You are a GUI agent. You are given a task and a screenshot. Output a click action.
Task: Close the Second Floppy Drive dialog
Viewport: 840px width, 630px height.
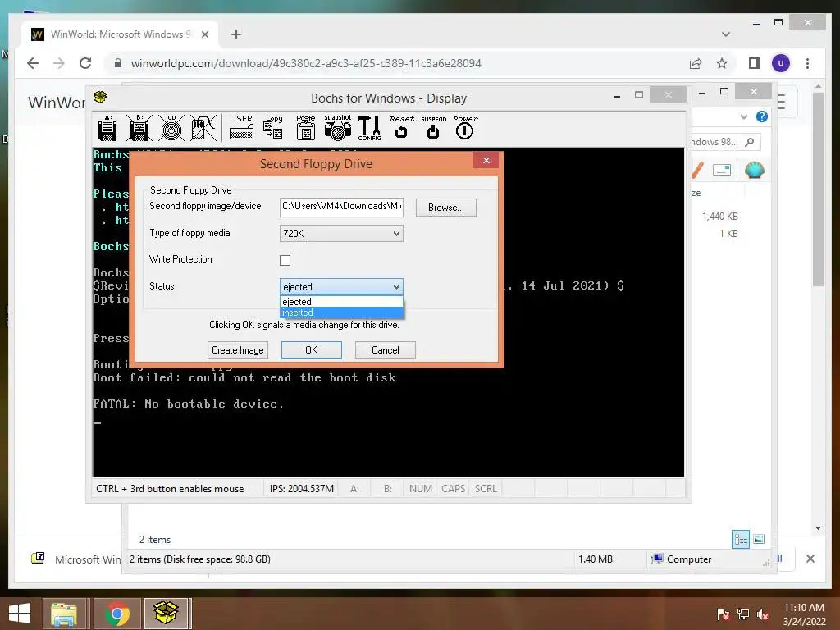point(486,160)
